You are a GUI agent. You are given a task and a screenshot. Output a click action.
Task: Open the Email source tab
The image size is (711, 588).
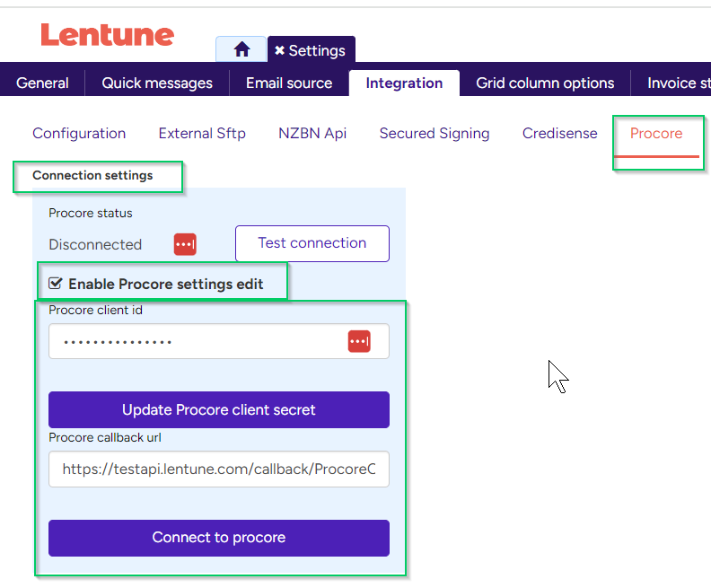click(289, 83)
